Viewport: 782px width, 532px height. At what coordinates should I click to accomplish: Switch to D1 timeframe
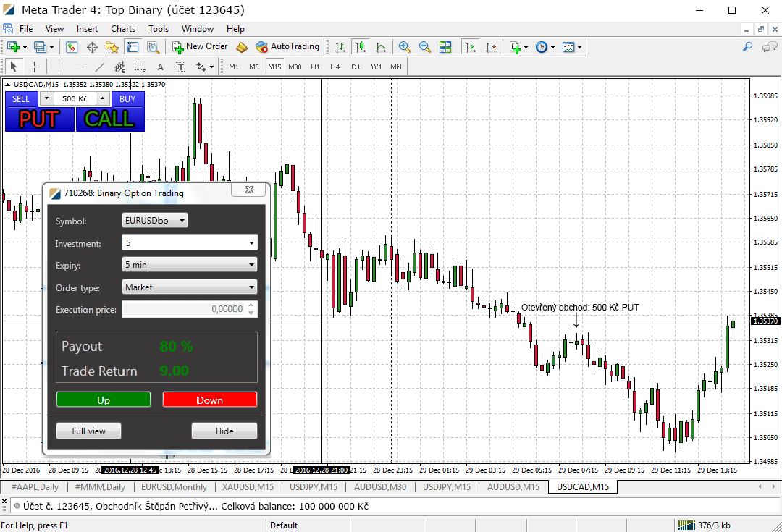pos(356,67)
